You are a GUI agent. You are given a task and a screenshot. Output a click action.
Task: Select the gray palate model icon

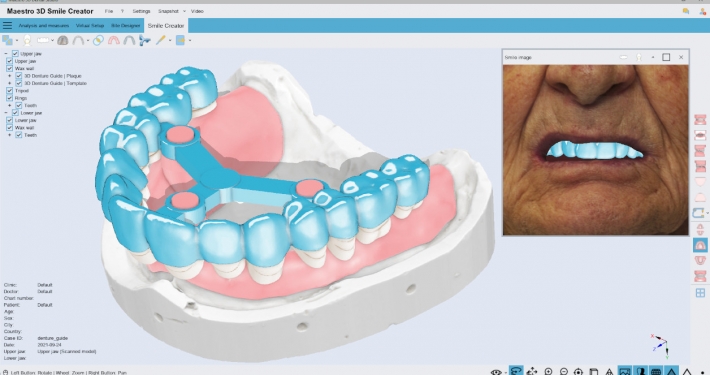[x=63, y=40]
